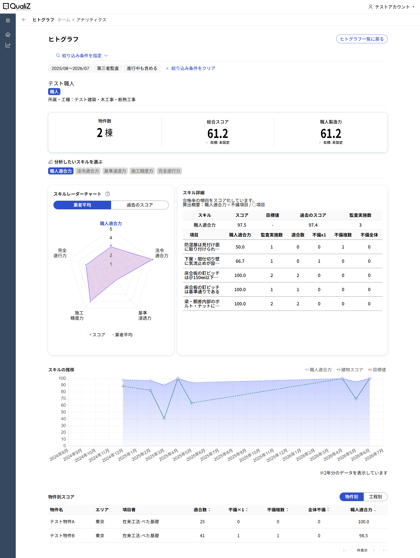Click ヒトグラフ一覧に戻る button
Image resolution: width=420 pixels, height=558 pixels.
[x=362, y=39]
